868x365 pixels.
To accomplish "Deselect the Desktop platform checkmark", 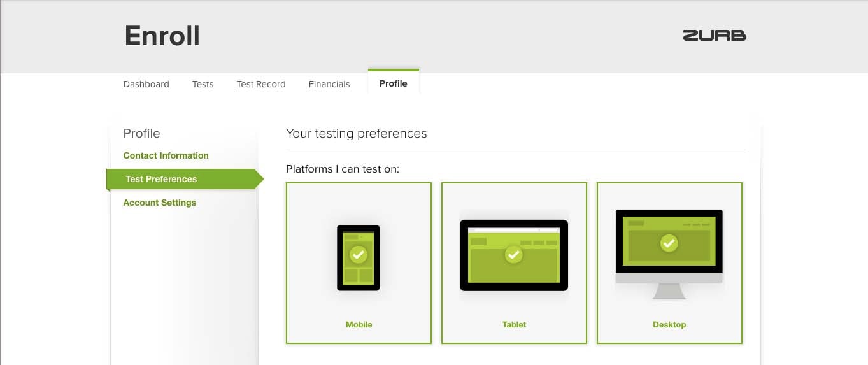I will click(x=669, y=243).
